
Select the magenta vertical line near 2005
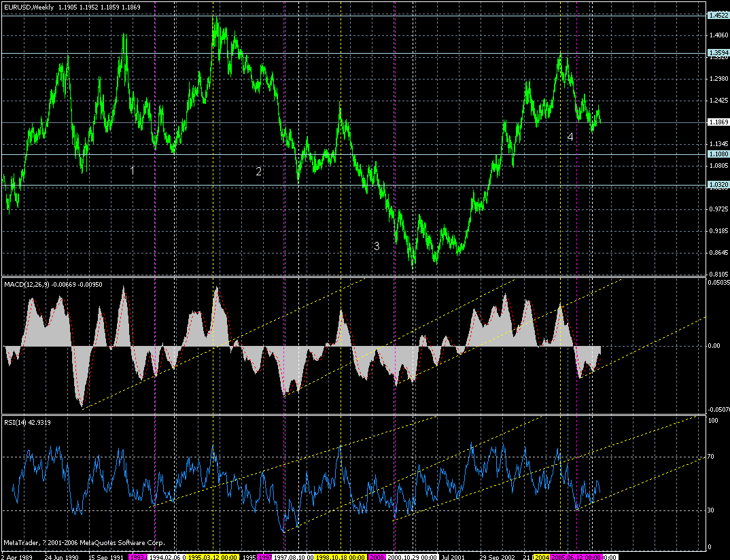point(578,204)
